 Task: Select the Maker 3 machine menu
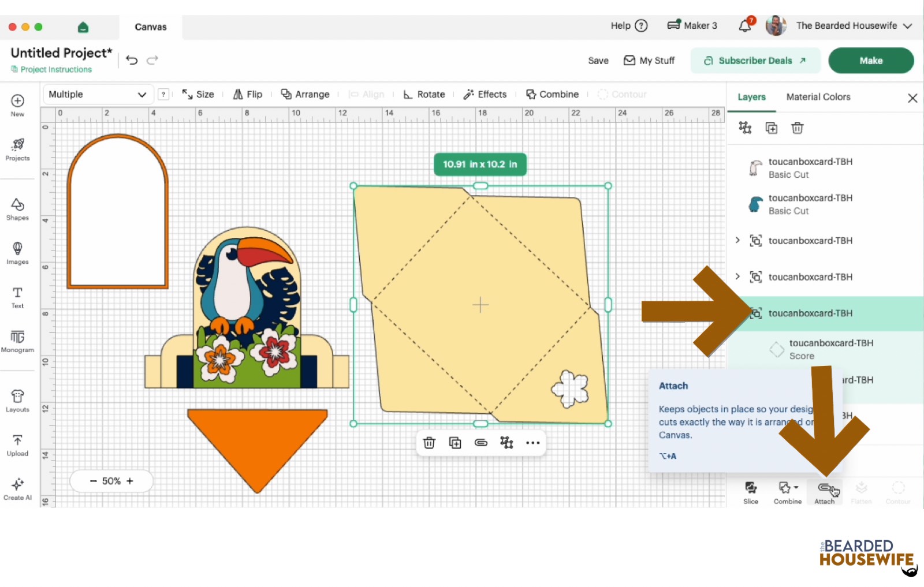click(x=692, y=25)
